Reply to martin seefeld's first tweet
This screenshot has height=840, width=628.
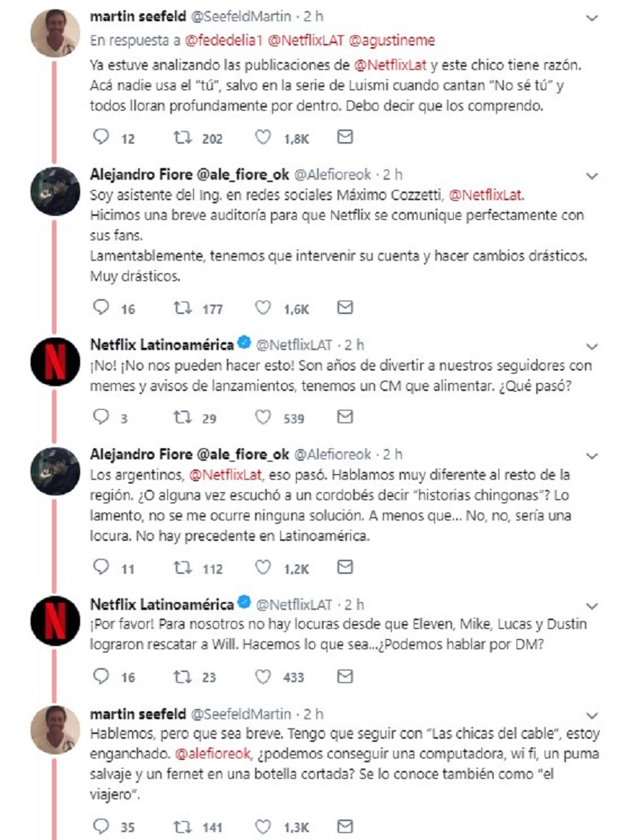coord(100,137)
